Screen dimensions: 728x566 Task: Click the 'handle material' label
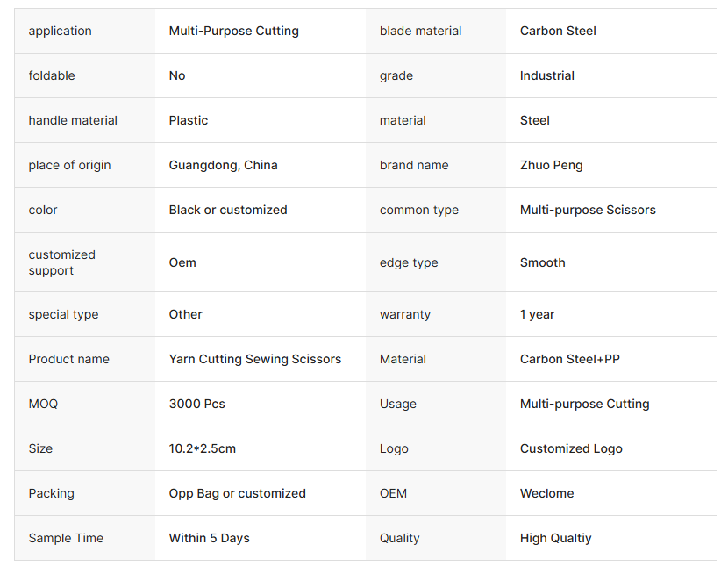[x=73, y=121]
